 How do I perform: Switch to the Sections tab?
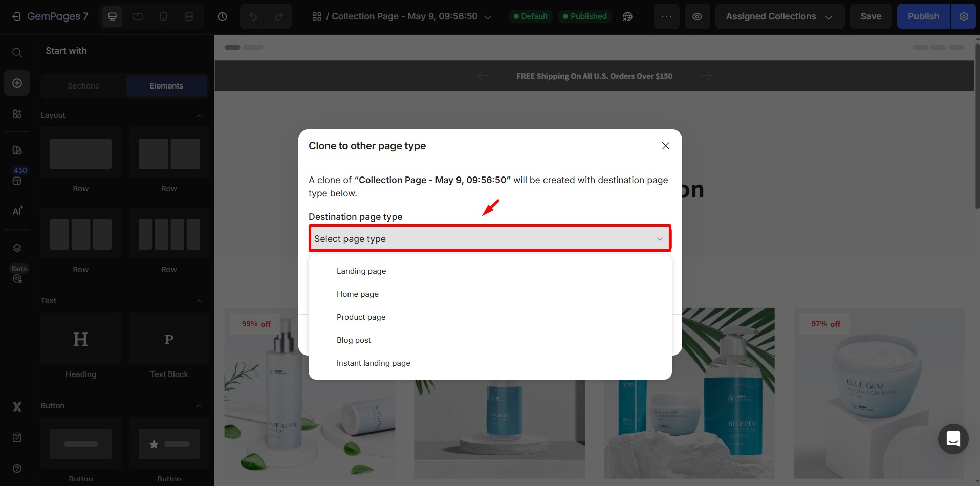coord(83,86)
